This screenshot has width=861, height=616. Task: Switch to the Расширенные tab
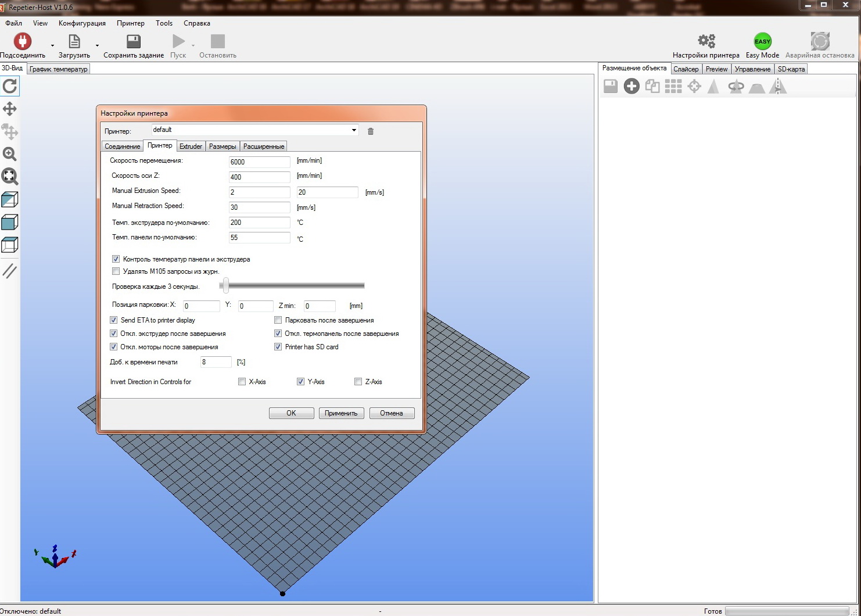264,146
